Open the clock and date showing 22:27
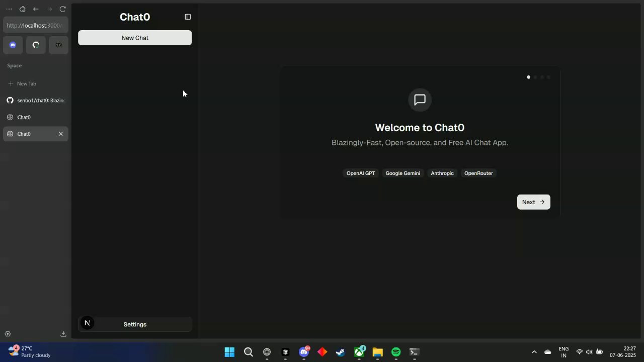Image resolution: width=644 pixels, height=362 pixels. [x=623, y=352]
